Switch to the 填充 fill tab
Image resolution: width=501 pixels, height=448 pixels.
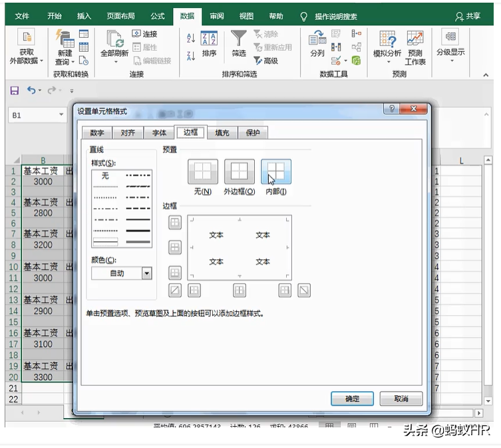coord(222,133)
